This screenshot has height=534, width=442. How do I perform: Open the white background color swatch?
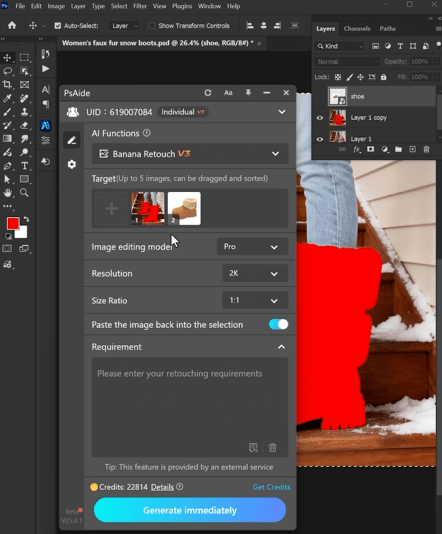click(x=22, y=233)
